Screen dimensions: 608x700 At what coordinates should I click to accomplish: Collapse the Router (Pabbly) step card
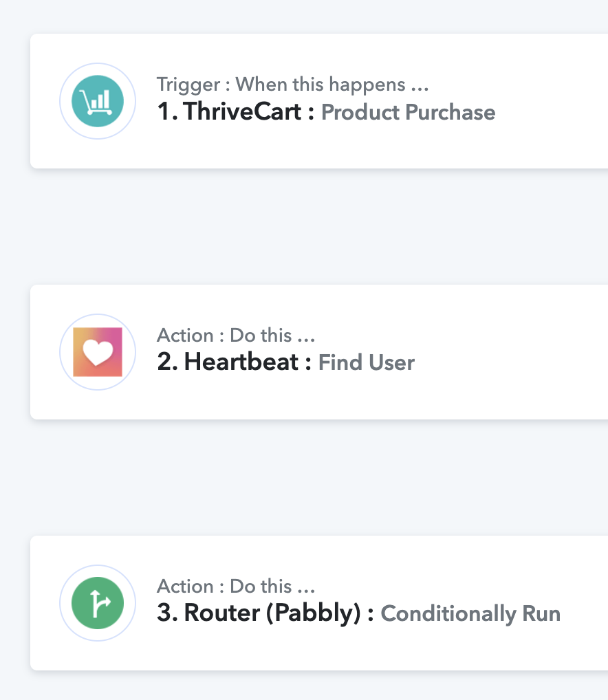coord(319,603)
